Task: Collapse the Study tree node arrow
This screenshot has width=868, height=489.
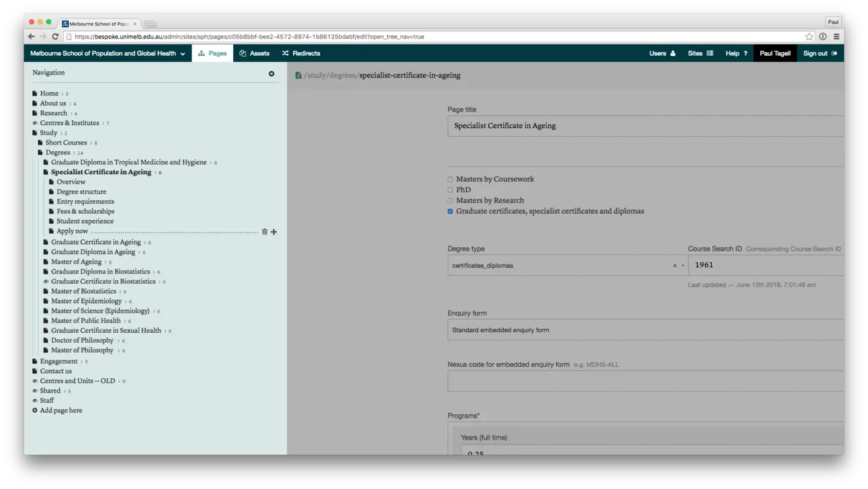Action: (61, 133)
